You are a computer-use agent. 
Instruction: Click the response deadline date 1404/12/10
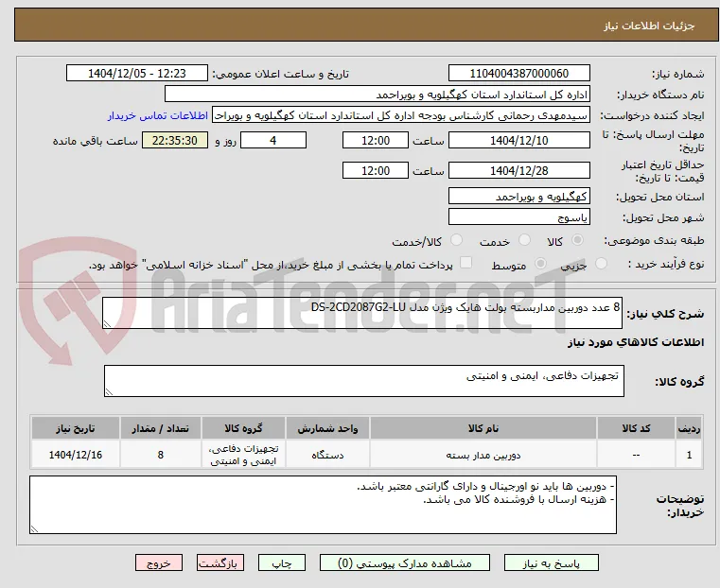coord(518,140)
